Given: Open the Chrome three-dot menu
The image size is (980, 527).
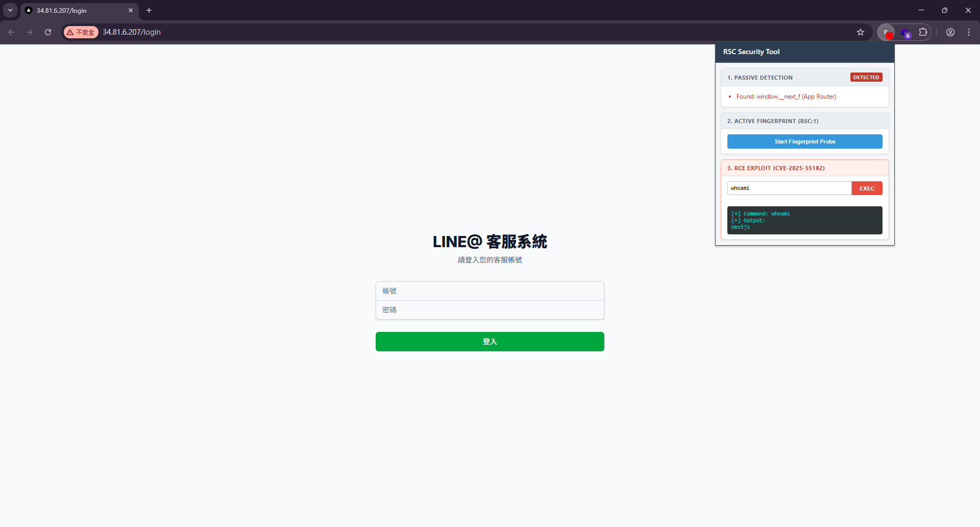Looking at the screenshot, I should pyautogui.click(x=969, y=32).
